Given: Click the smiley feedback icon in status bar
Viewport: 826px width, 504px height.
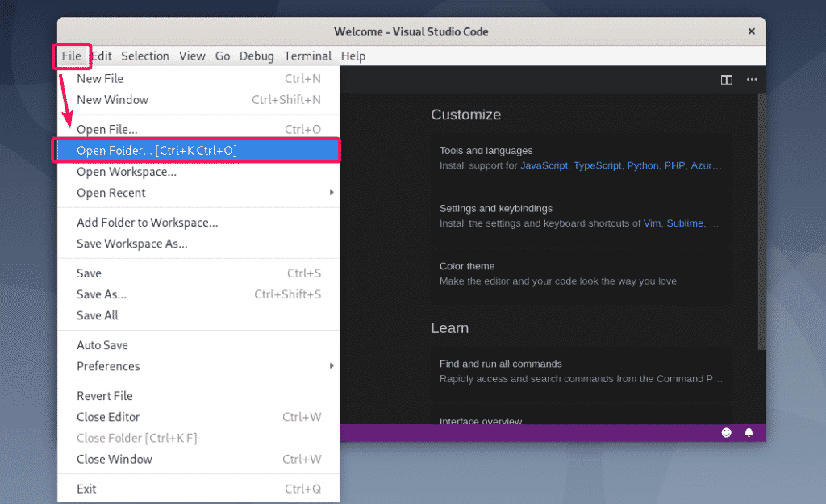Looking at the screenshot, I should tap(726, 433).
